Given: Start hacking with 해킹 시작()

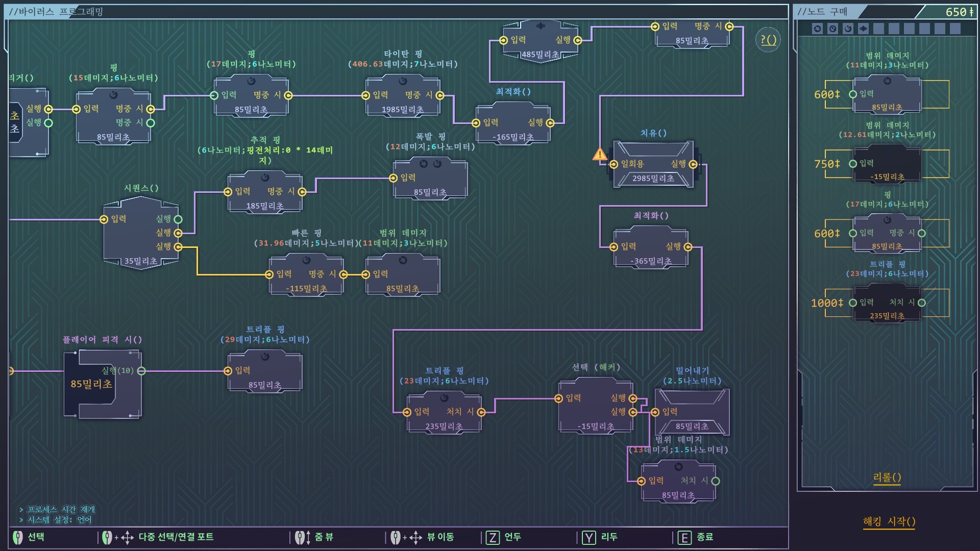Looking at the screenshot, I should (x=889, y=521).
